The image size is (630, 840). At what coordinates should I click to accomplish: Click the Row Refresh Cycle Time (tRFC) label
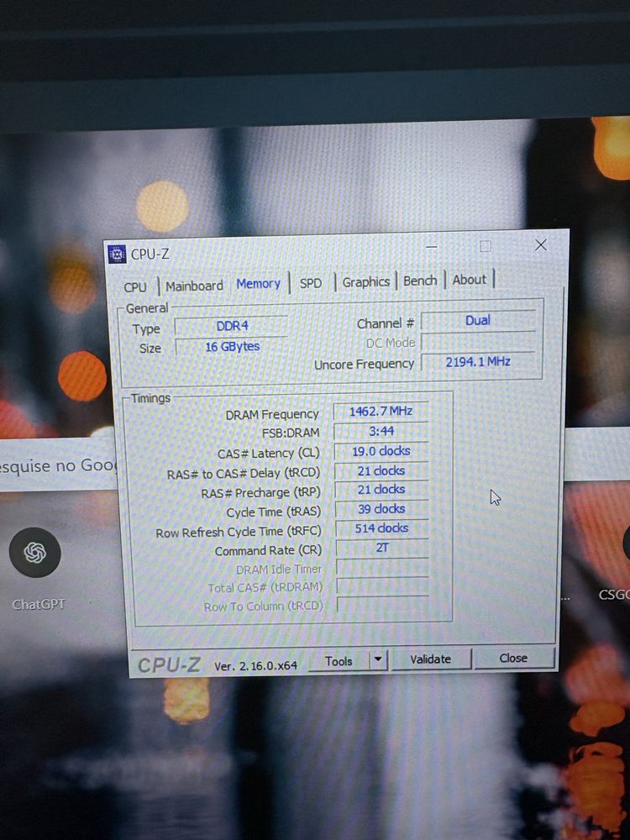click(x=239, y=533)
